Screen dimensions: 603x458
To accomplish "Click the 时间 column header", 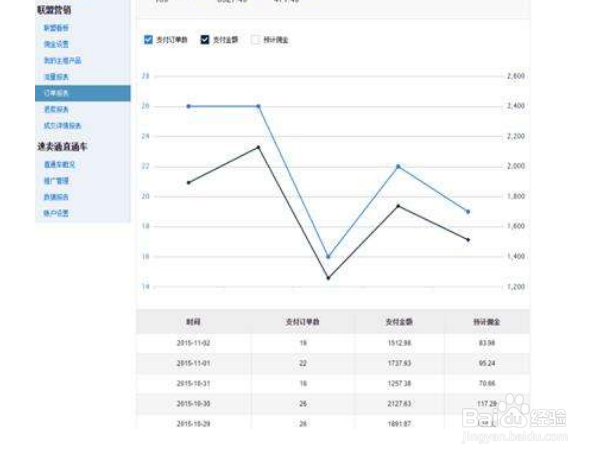I will (x=193, y=322).
